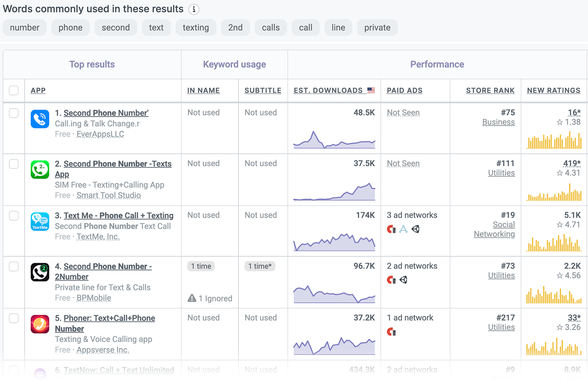The width and height of the screenshot is (588, 390).
Task: Open the 2Number black phone app icon
Action: coord(40,272)
